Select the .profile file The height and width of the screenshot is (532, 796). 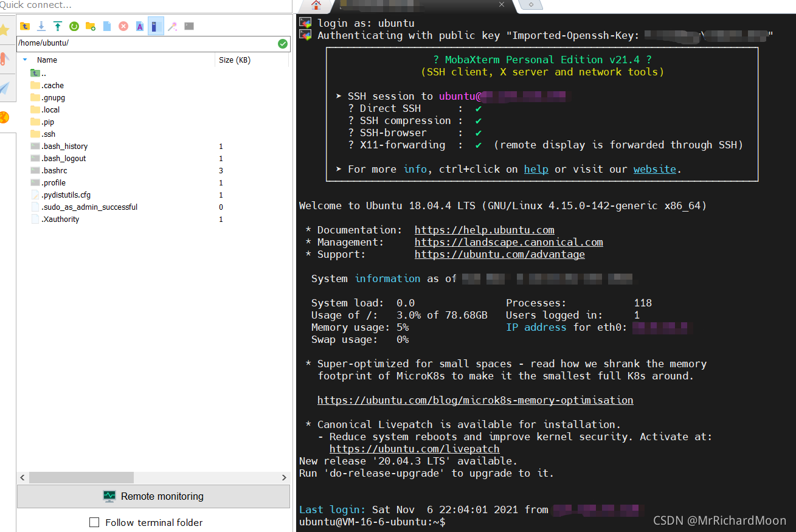pos(48,183)
